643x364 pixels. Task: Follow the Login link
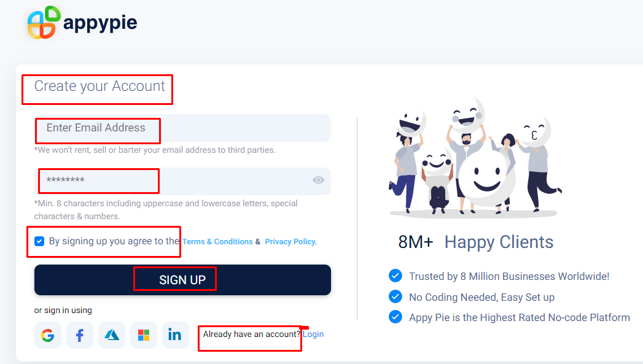(313, 334)
